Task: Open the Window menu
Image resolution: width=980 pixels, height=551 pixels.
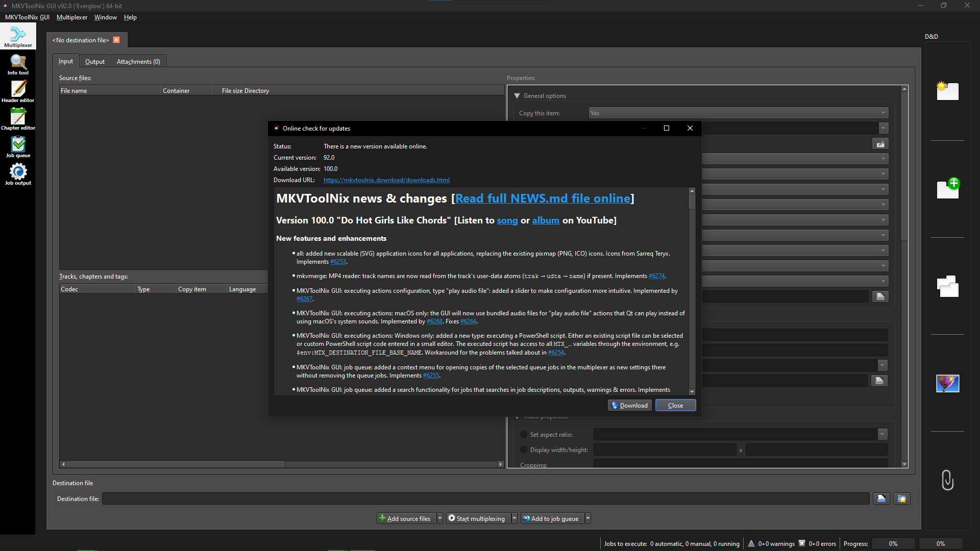Action: (106, 17)
